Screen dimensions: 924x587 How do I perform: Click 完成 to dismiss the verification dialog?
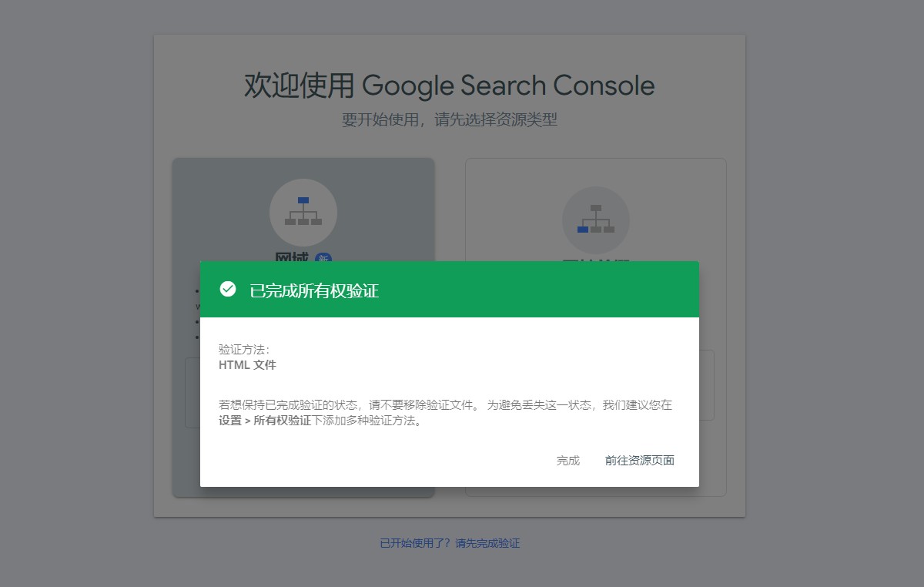(568, 461)
